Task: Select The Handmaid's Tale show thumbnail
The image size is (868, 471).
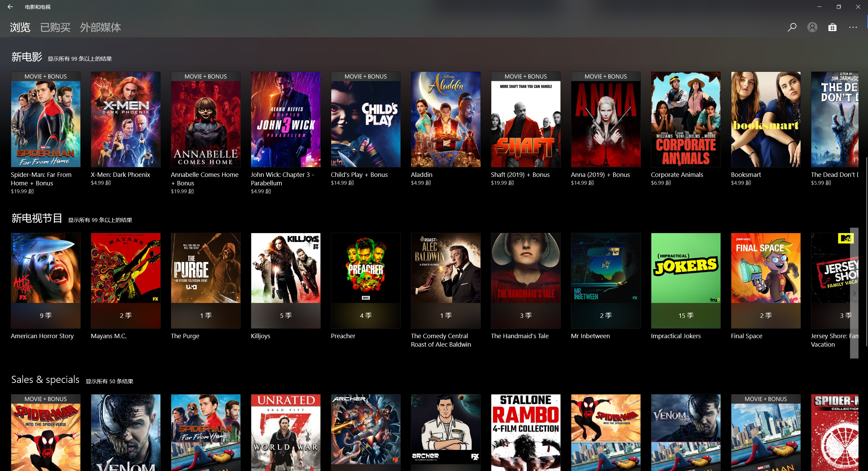Action: [526, 268]
